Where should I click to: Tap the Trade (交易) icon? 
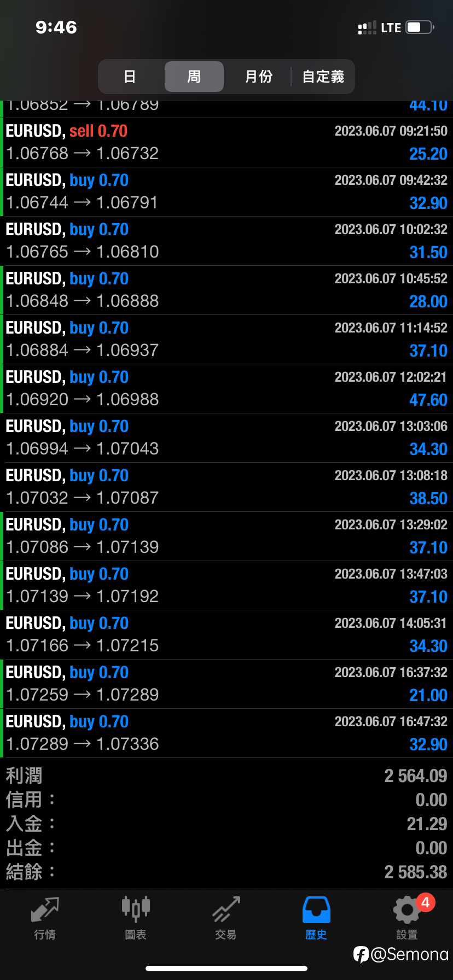226,911
